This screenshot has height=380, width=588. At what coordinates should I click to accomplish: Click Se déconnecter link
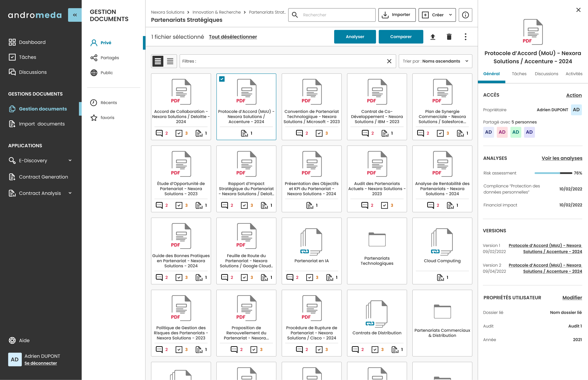40,363
